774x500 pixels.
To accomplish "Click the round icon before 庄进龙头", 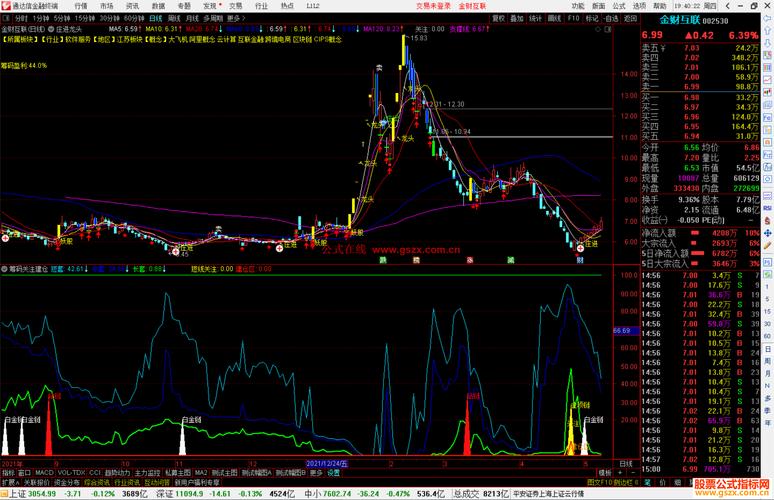I will [x=51, y=29].
